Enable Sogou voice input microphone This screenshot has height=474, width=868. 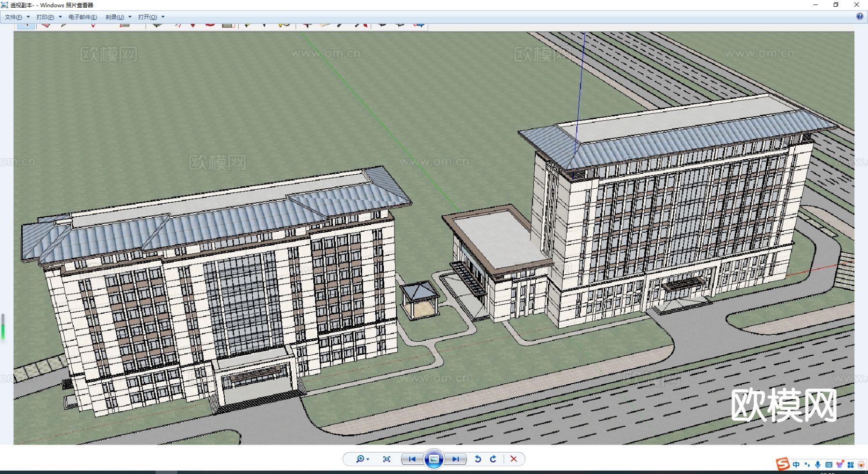817,464
